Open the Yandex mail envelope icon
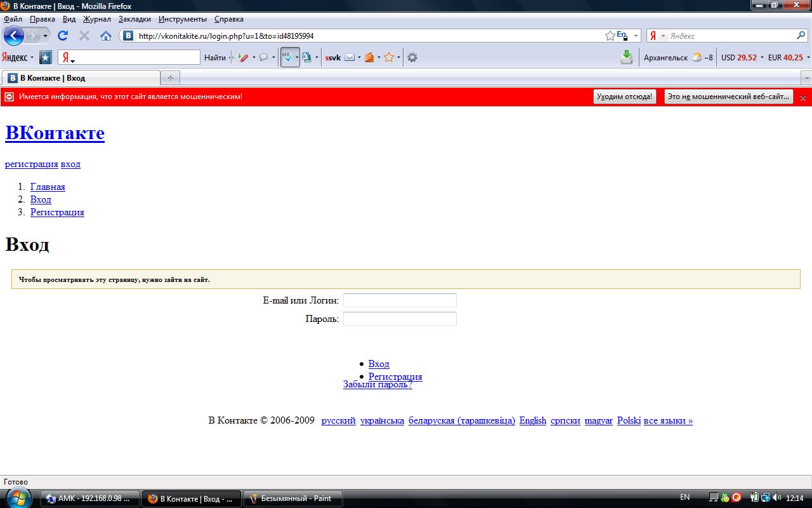 pyautogui.click(x=350, y=57)
